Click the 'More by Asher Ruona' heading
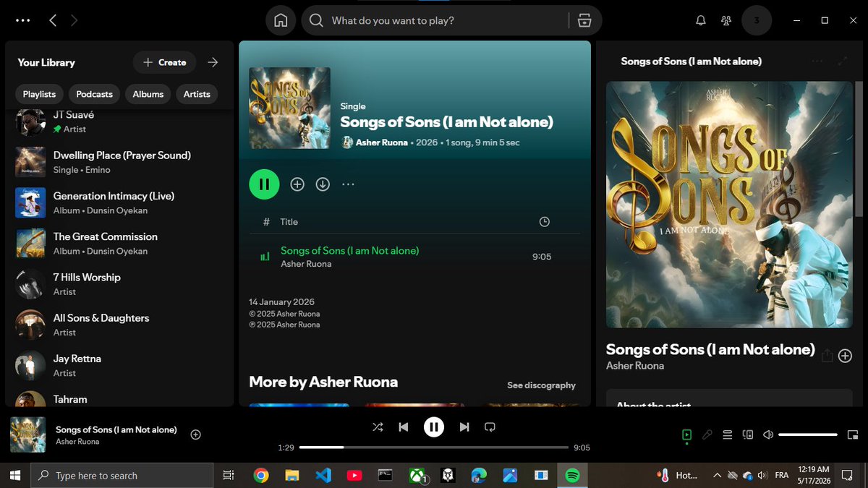The height and width of the screenshot is (488, 868). (x=323, y=382)
